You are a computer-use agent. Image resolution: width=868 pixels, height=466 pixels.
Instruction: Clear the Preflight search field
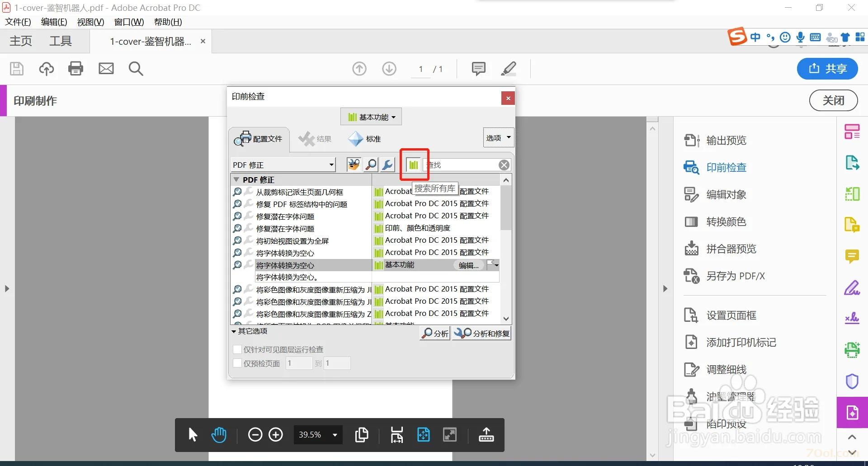(x=504, y=165)
